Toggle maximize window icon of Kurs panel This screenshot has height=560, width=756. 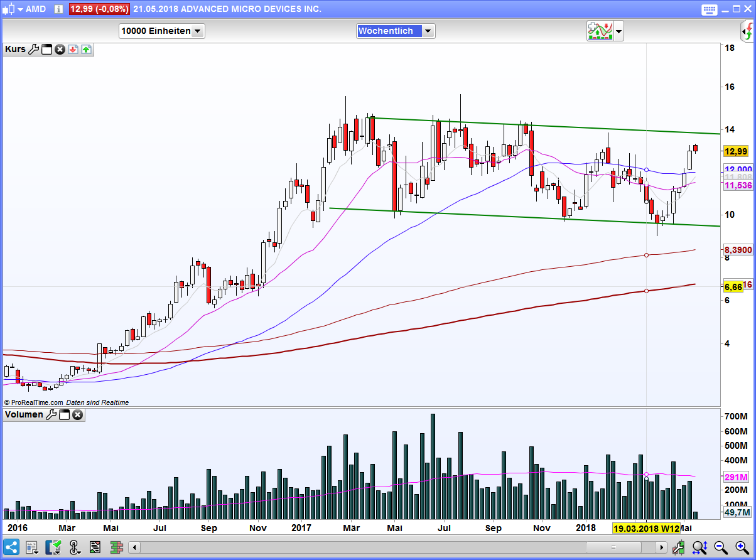47,50
